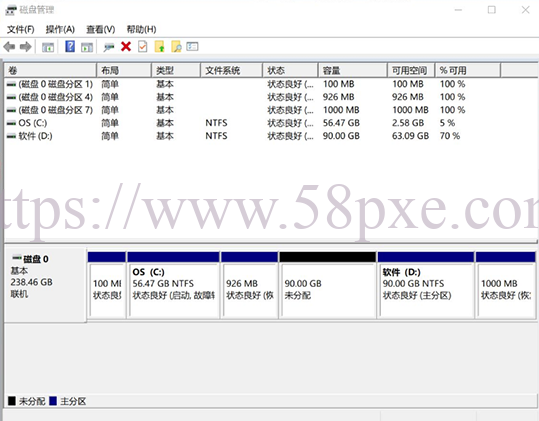Open the 查看(V) menu

[100, 30]
